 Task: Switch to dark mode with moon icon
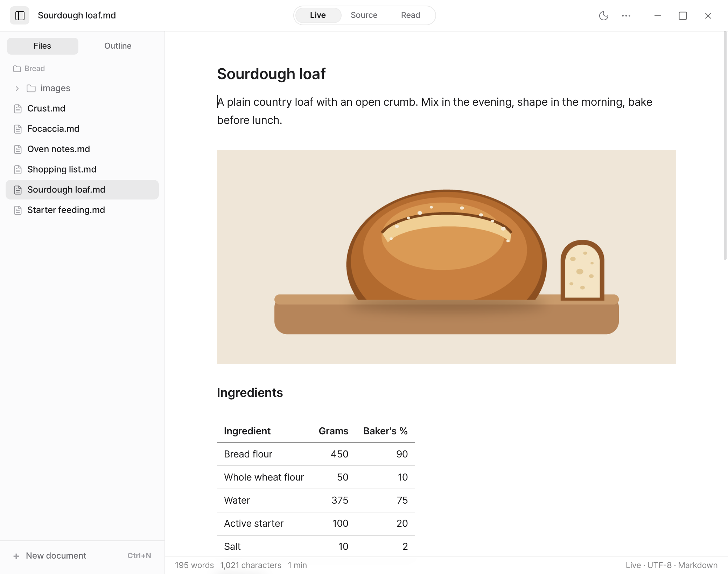(x=603, y=15)
